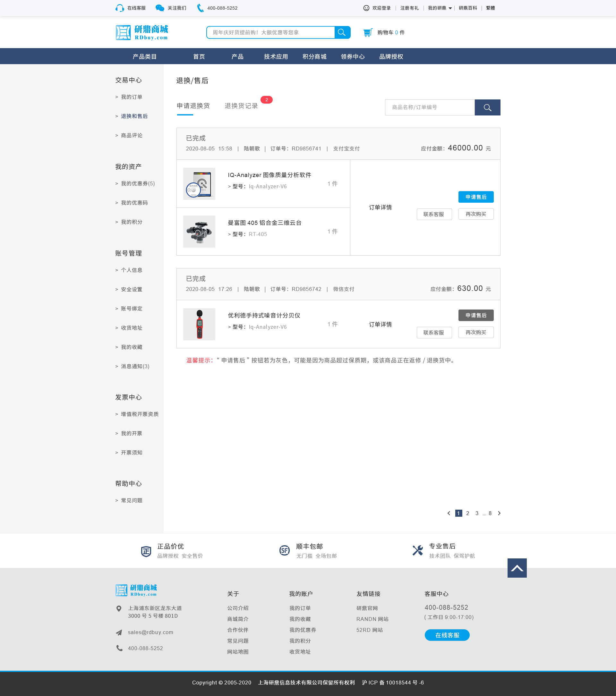Click the magnifier icon in the top search bar
This screenshot has height=696, width=616.
[x=342, y=32]
